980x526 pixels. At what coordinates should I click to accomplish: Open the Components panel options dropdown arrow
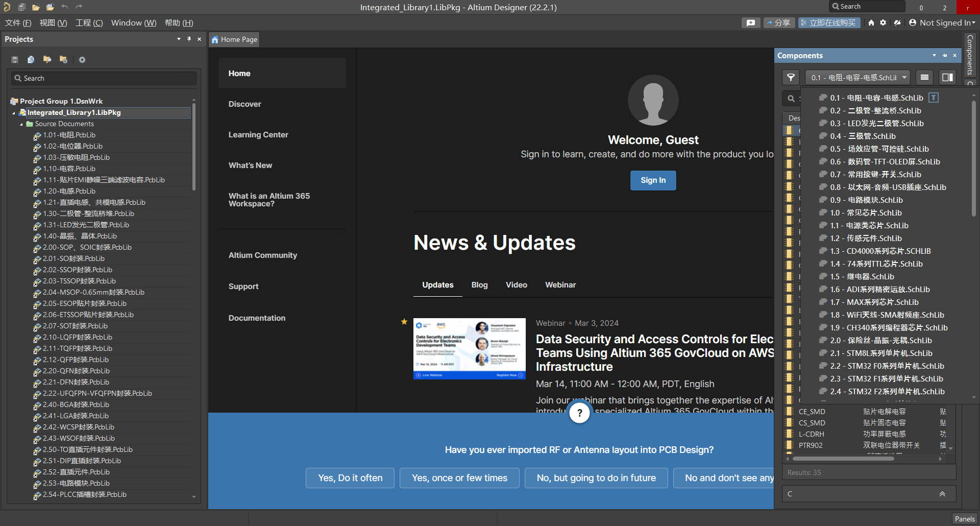(x=935, y=56)
